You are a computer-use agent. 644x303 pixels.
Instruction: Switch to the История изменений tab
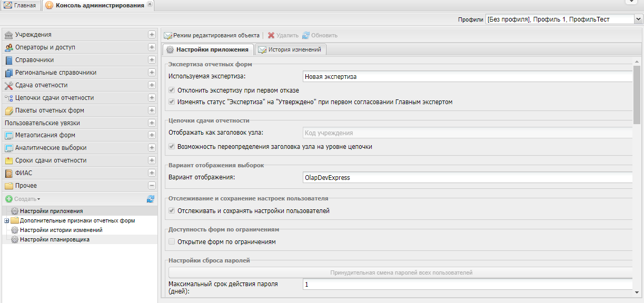click(290, 49)
